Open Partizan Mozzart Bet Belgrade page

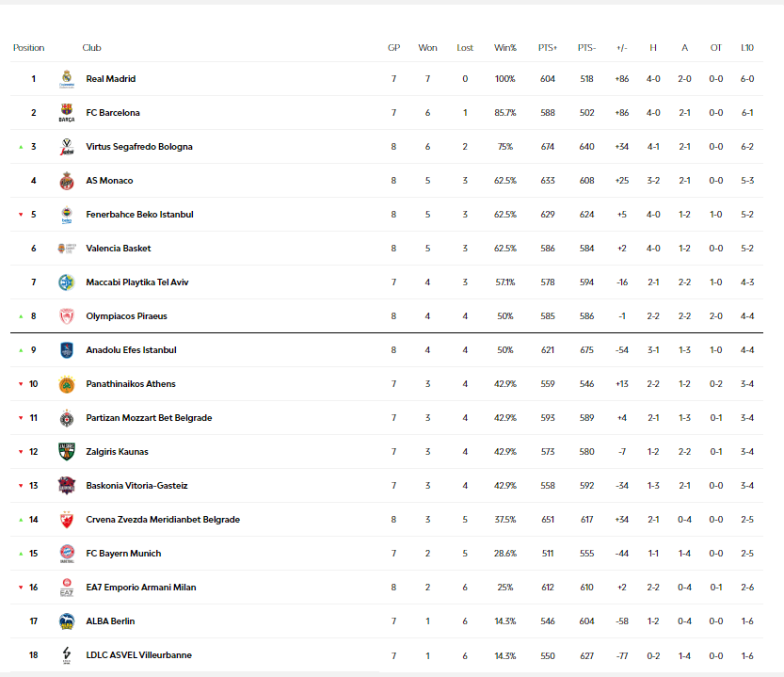pyautogui.click(x=149, y=418)
